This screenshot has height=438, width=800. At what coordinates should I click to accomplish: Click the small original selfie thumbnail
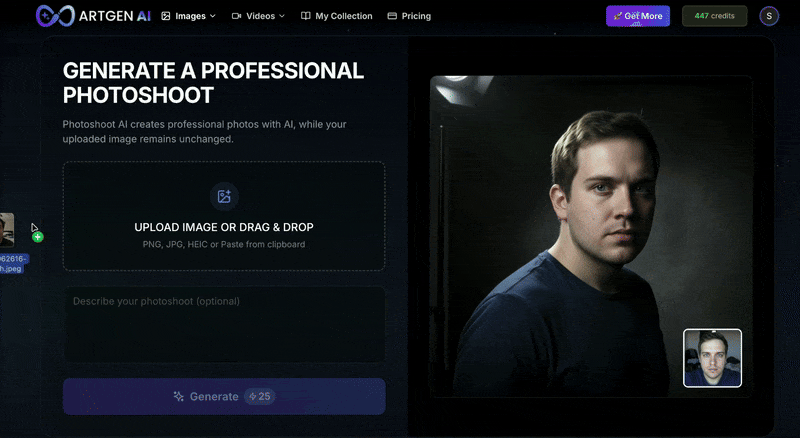pyautogui.click(x=712, y=358)
